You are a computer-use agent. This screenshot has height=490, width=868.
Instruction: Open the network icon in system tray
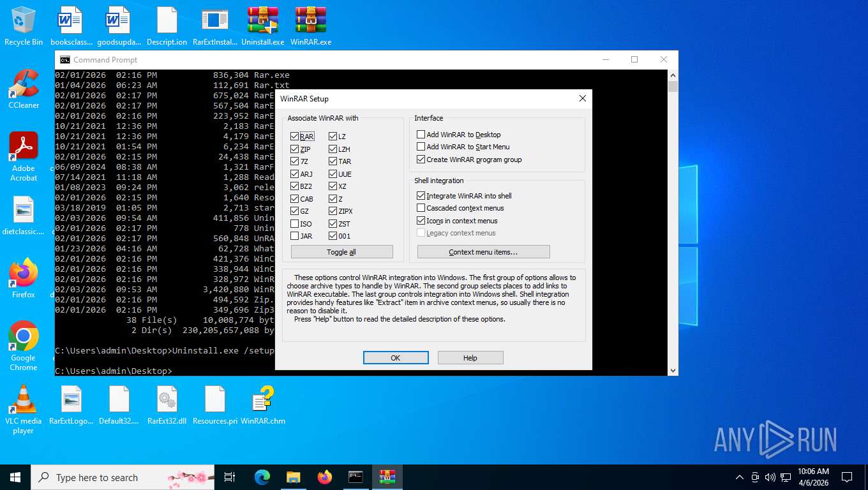click(x=786, y=477)
